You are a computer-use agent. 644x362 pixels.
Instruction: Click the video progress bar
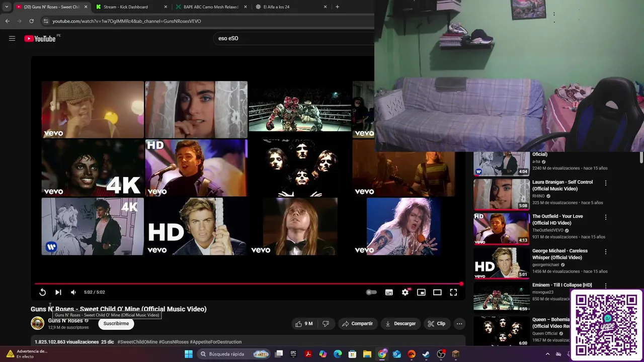pyautogui.click(x=249, y=284)
